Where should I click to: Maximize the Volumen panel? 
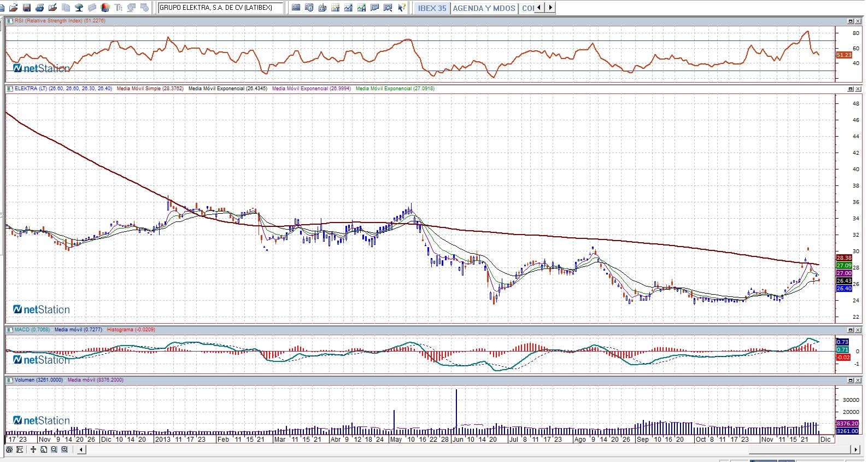click(x=851, y=379)
